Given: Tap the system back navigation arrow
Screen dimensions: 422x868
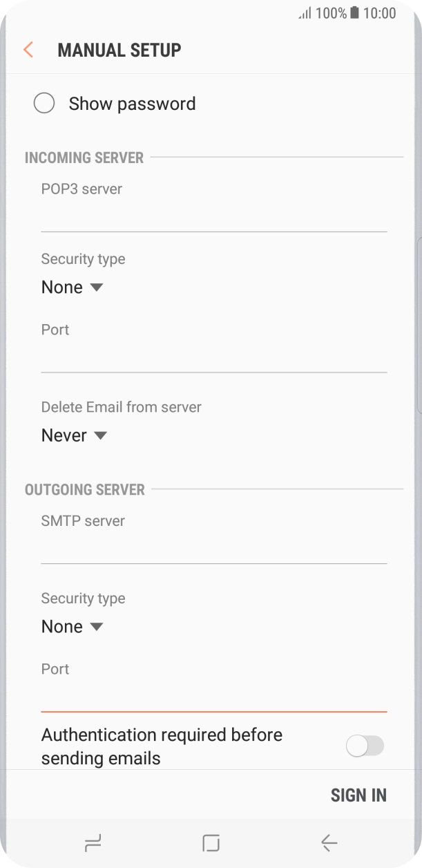Looking at the screenshot, I should [329, 842].
